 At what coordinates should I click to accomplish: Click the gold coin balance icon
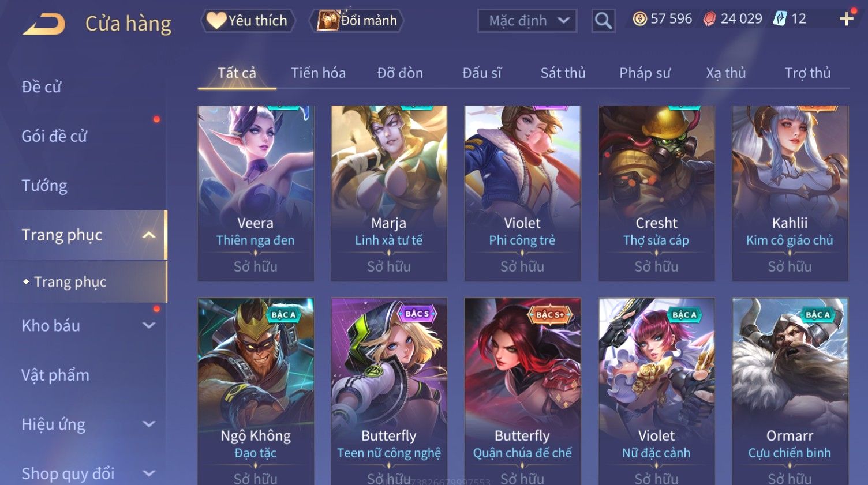[639, 19]
